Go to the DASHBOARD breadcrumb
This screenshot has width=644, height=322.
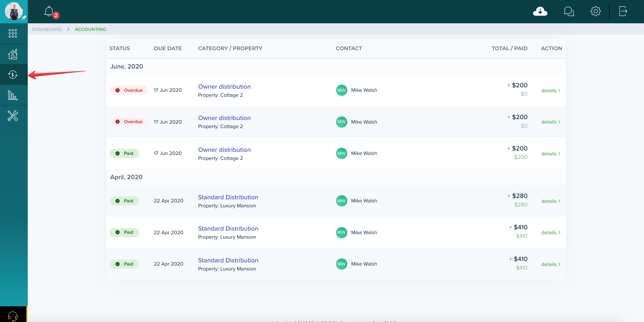click(x=47, y=29)
